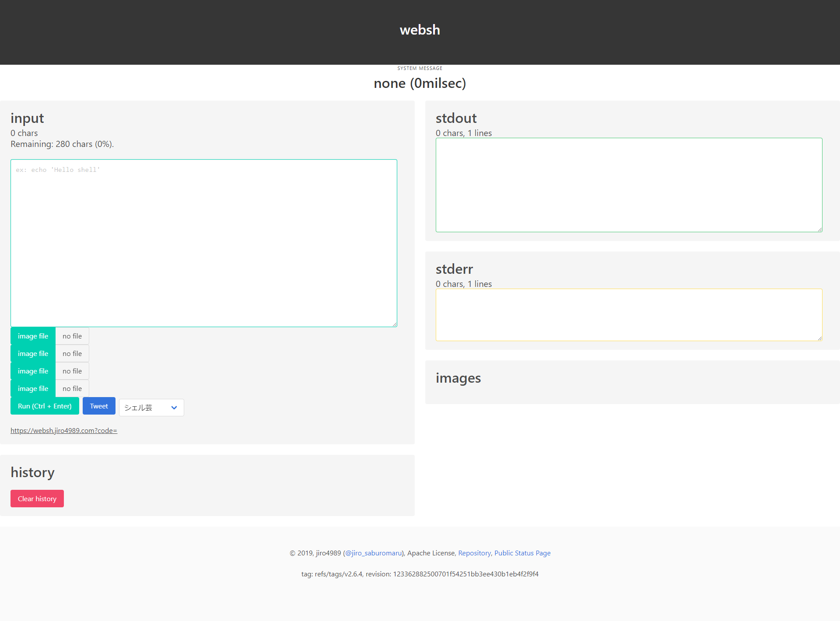
Task: Click the first 'no file' filename label
Action: click(x=72, y=336)
